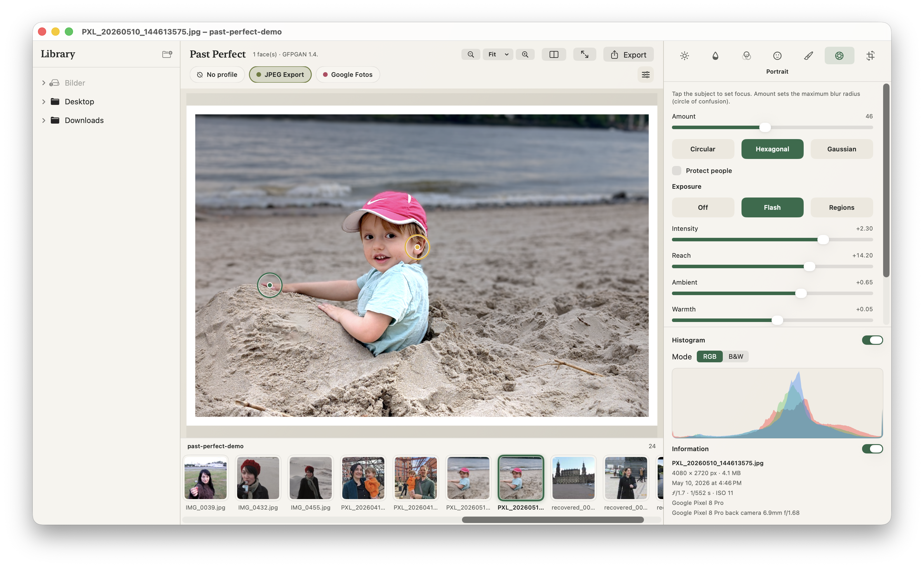Click the filmstrip horizontal scrollbar
Screen dimensions: 924x568
[553, 519]
